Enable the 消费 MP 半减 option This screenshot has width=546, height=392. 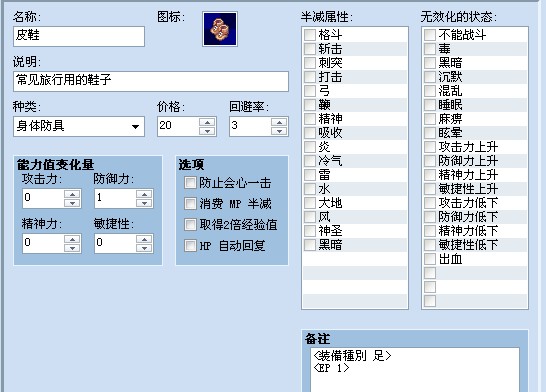pyautogui.click(x=190, y=204)
